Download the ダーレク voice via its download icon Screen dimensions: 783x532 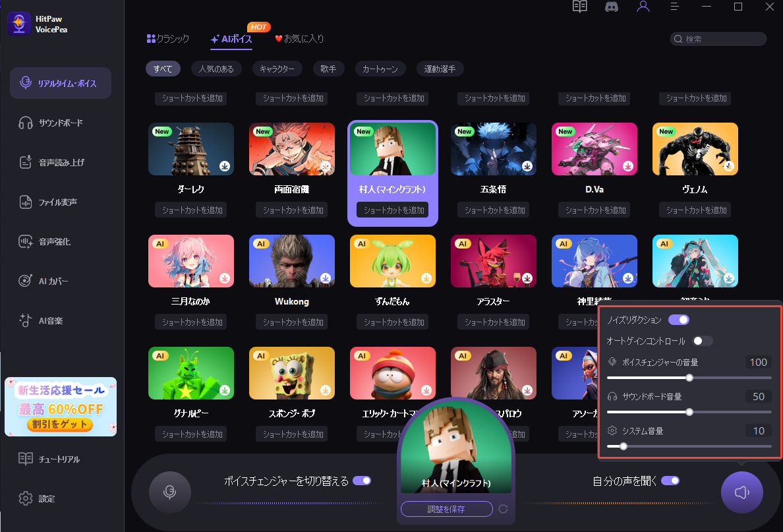(225, 166)
